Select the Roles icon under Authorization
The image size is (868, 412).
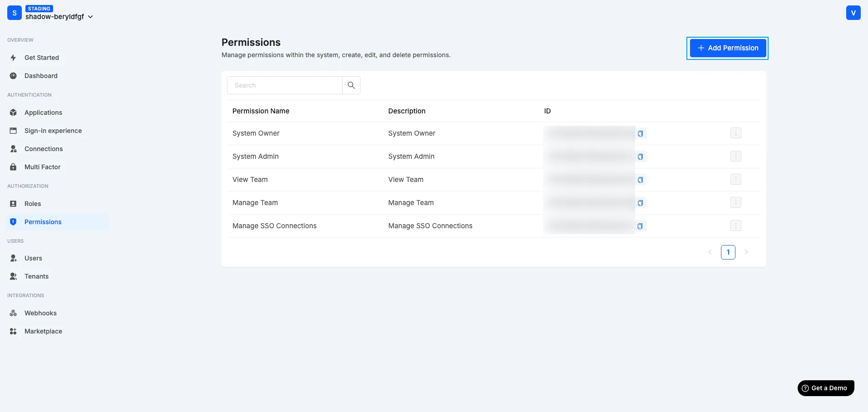[x=13, y=203]
